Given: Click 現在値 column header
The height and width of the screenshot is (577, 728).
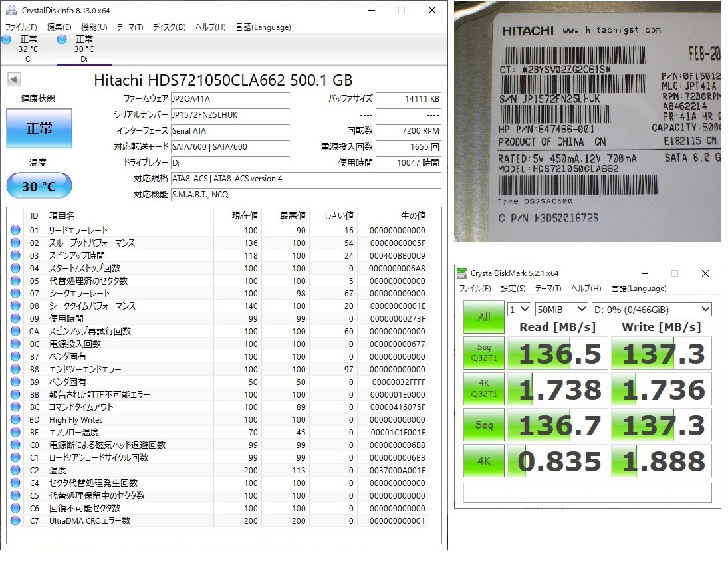Looking at the screenshot, I should tap(237, 215).
